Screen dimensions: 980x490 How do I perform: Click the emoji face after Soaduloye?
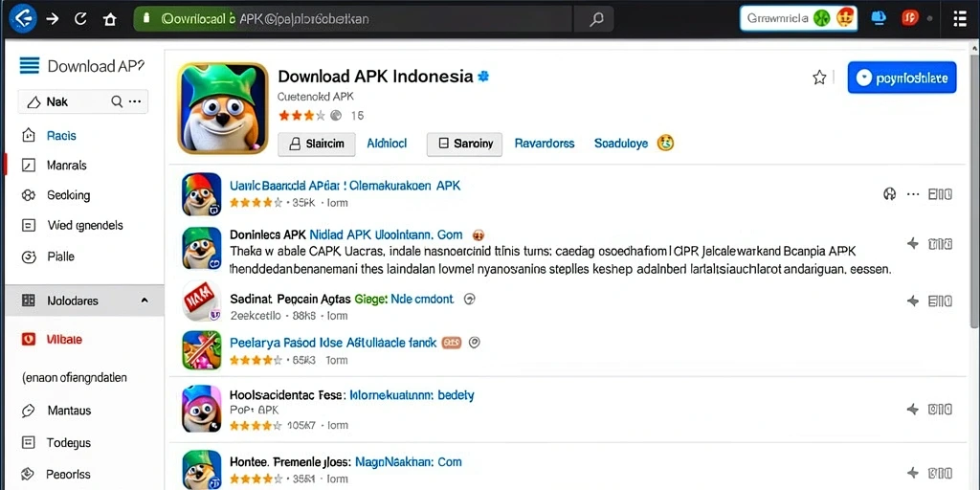coord(666,144)
